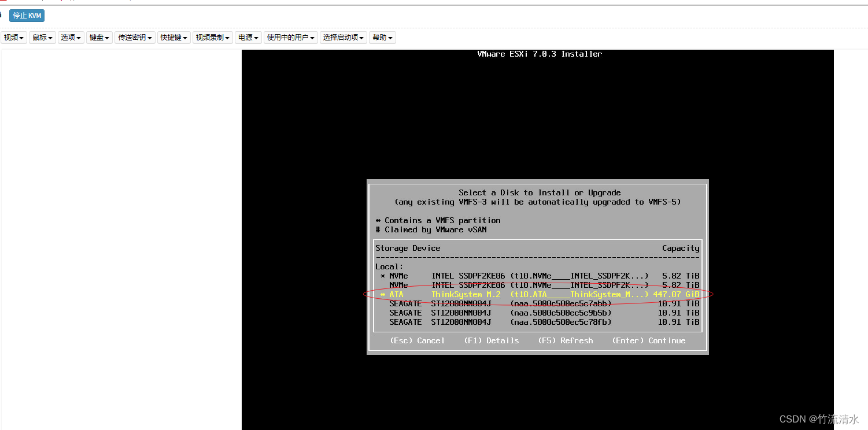Click (Enter) Continue in installer dialog

coord(649,340)
